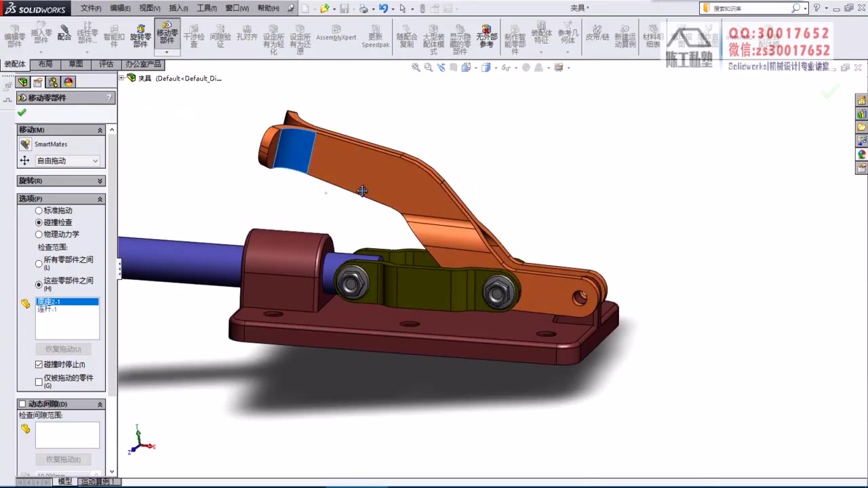Select the 移动零部件 (Move Component) tool
Viewport: 868px width, 488px height.
pos(167,34)
